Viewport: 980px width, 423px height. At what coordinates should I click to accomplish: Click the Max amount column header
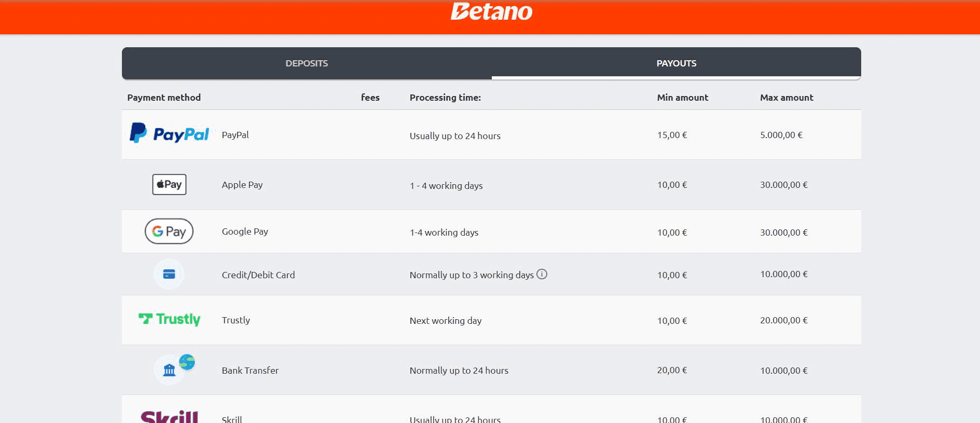[x=786, y=98]
